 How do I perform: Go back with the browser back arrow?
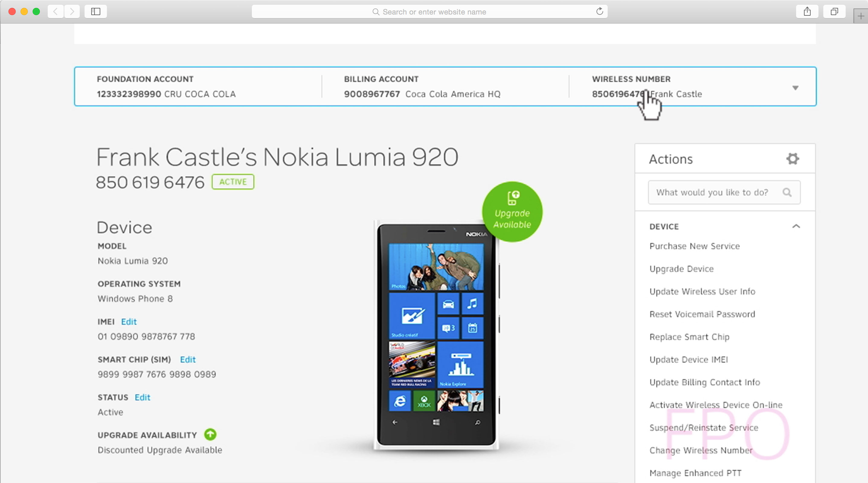[x=56, y=11]
